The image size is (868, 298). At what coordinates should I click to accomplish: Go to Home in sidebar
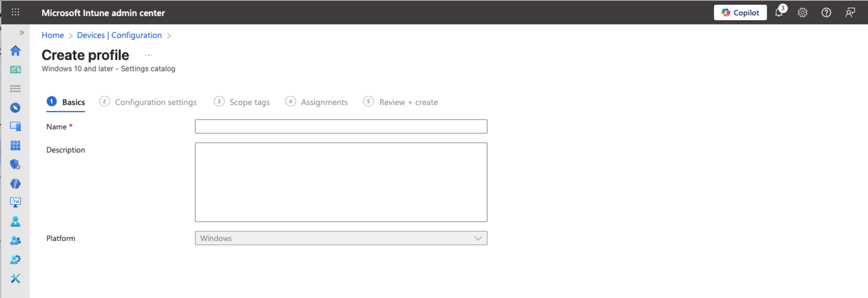[15, 50]
